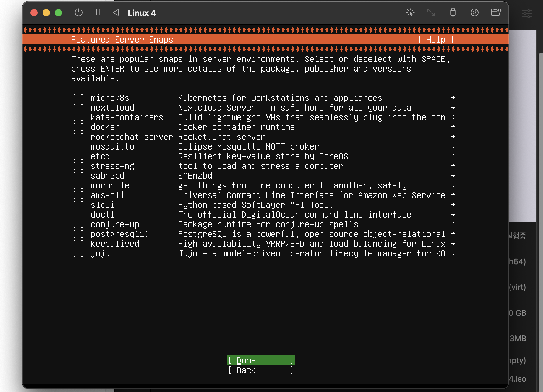The image size is (543, 392).
Task: Open the shared folder icon
Action: coord(496,12)
